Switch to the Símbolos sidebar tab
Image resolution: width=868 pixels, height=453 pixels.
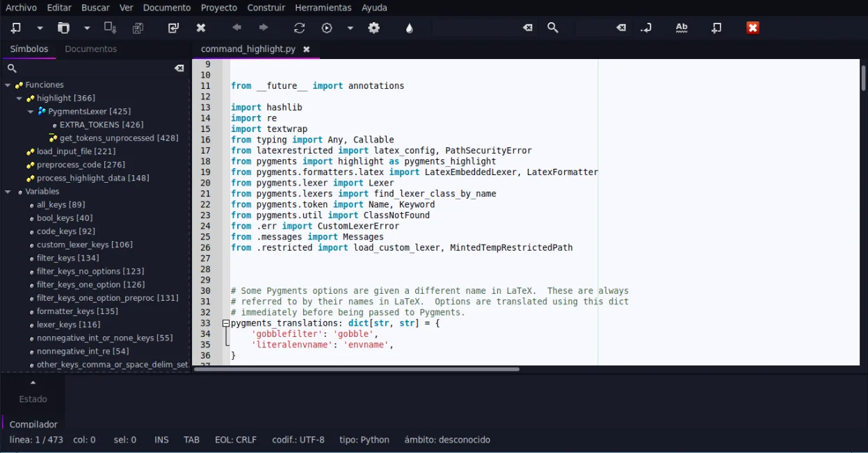coord(29,49)
